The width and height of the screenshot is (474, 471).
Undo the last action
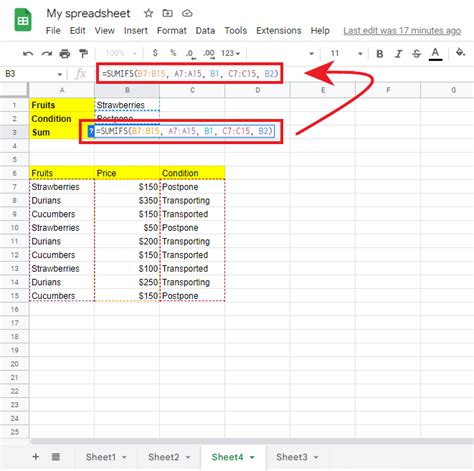(x=28, y=53)
